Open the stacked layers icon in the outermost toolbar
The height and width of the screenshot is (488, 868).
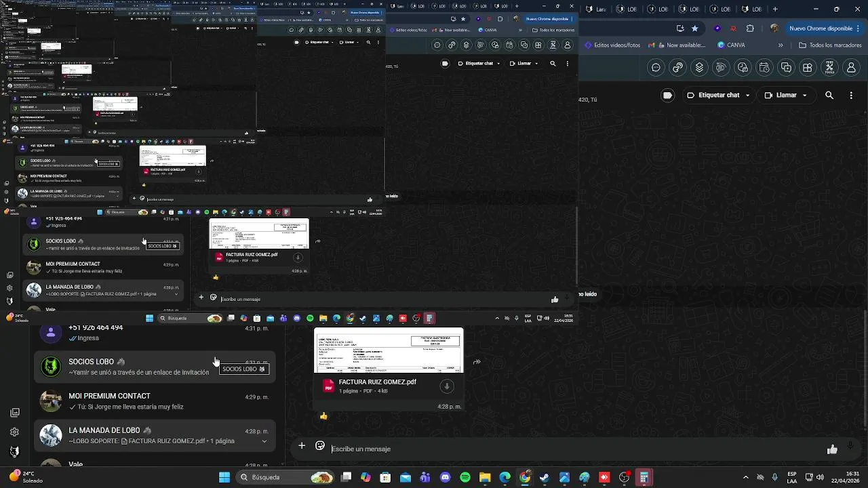699,68
